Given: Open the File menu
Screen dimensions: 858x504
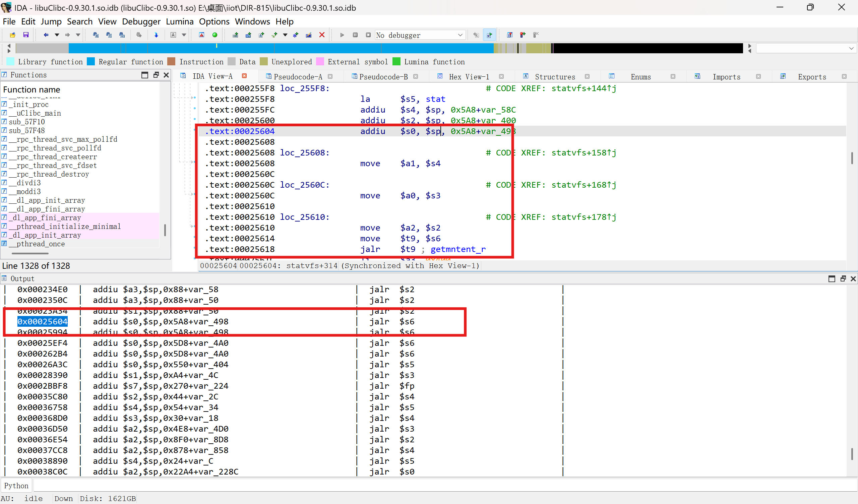Looking at the screenshot, I should point(9,21).
